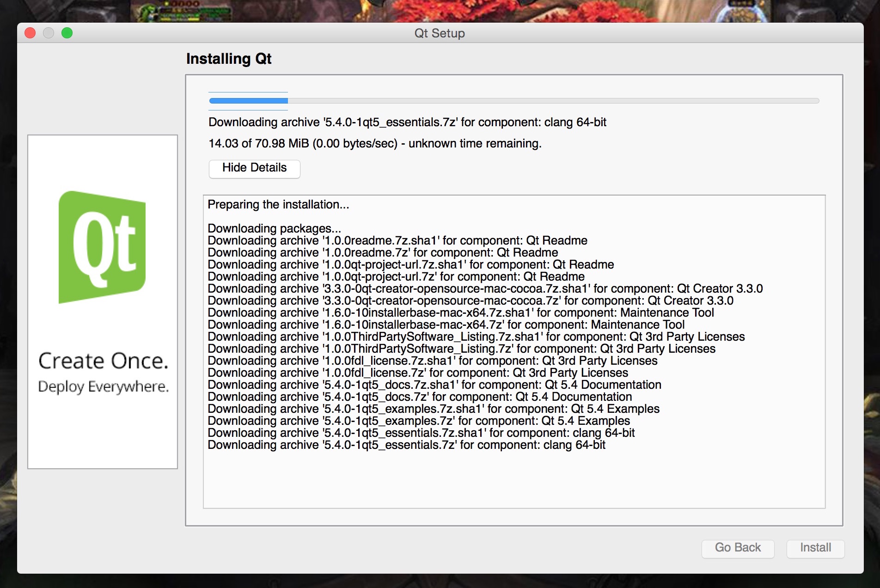The height and width of the screenshot is (588, 880).
Task: Click the green Qt logo
Action: (102, 247)
